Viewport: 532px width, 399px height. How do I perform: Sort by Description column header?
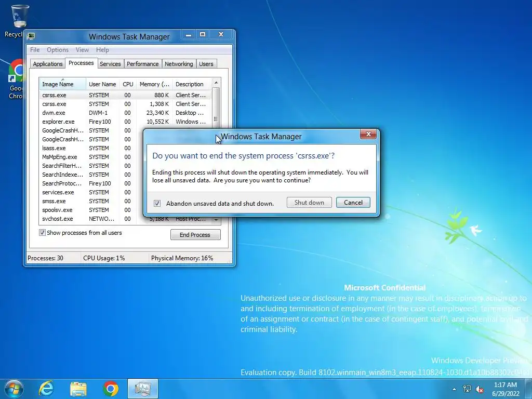click(x=191, y=84)
